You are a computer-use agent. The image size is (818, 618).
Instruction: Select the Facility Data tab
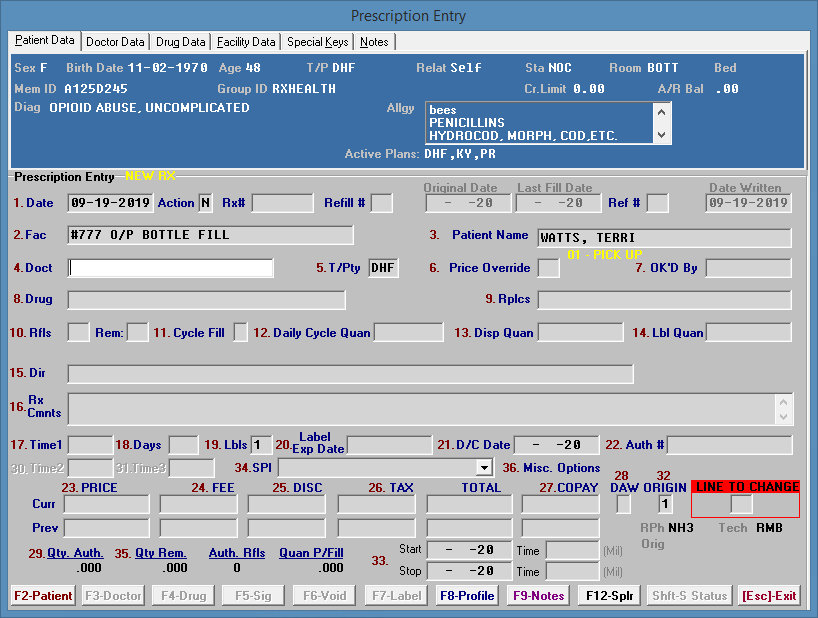246,42
